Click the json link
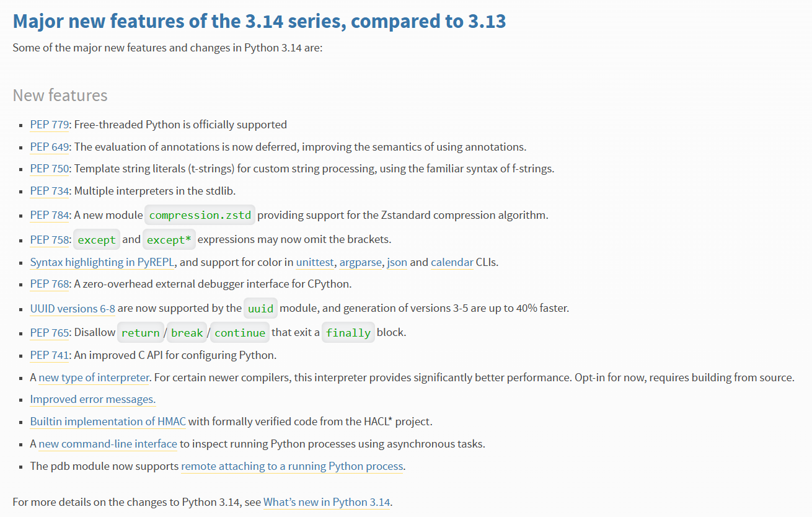This screenshot has width=812, height=517. click(x=397, y=262)
